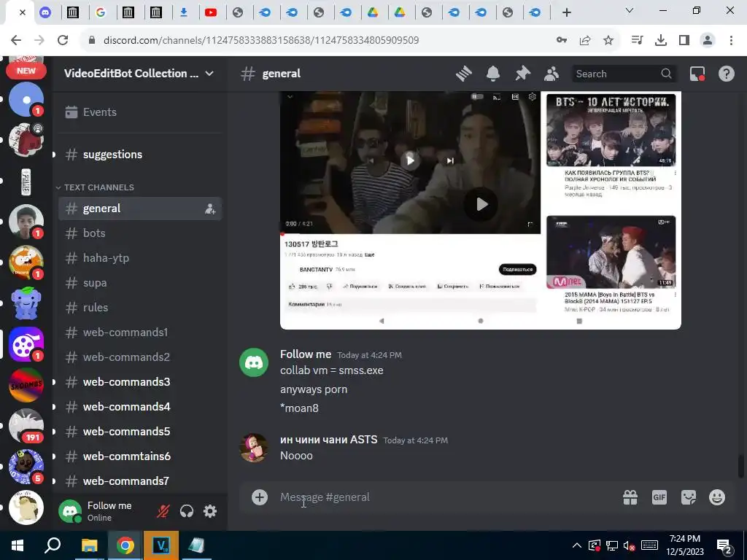The width and height of the screenshot is (747, 560).
Task: Open Chrome profile avatar
Action: [x=708, y=40]
